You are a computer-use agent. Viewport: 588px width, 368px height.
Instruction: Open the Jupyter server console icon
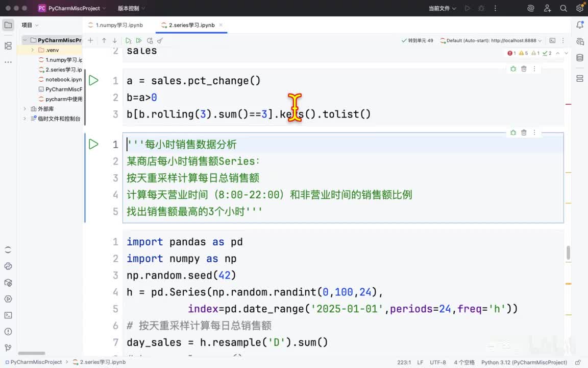coord(552,40)
